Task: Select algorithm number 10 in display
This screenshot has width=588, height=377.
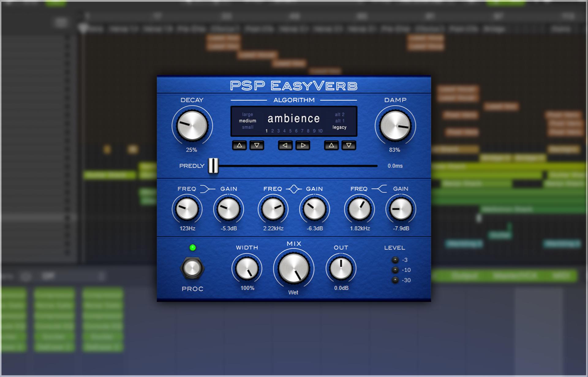Action: pyautogui.click(x=320, y=131)
